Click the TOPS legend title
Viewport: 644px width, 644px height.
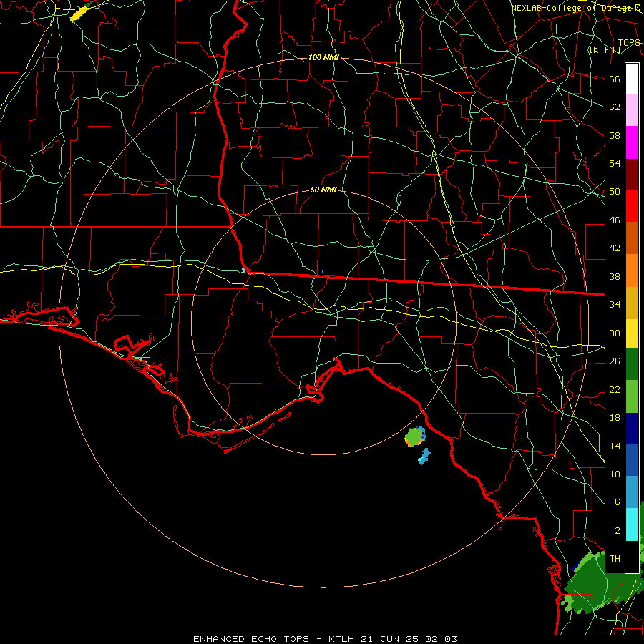(x=629, y=42)
